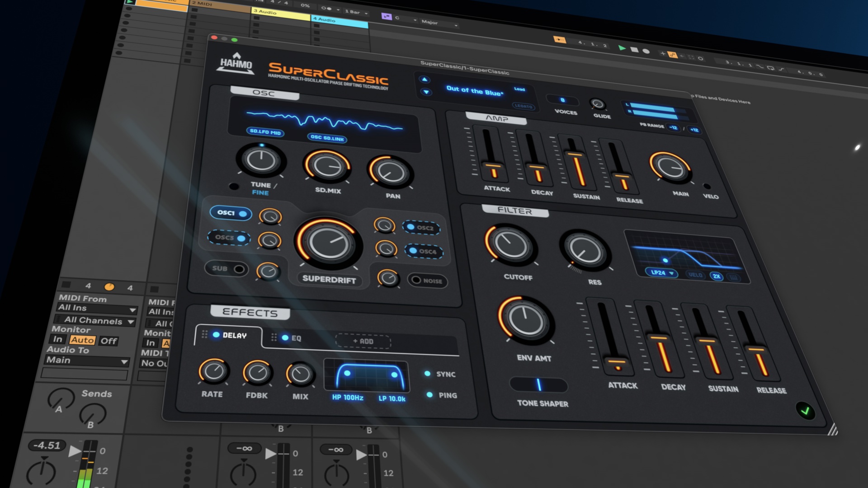Open the All Ins MIDI From dropdown
The height and width of the screenshot is (488, 868).
coord(97,309)
